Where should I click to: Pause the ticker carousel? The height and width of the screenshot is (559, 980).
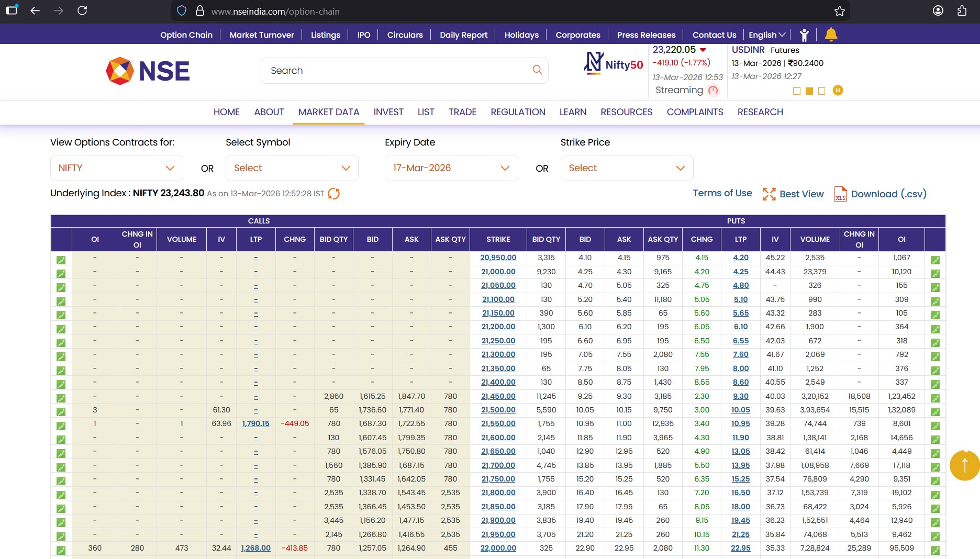[838, 91]
